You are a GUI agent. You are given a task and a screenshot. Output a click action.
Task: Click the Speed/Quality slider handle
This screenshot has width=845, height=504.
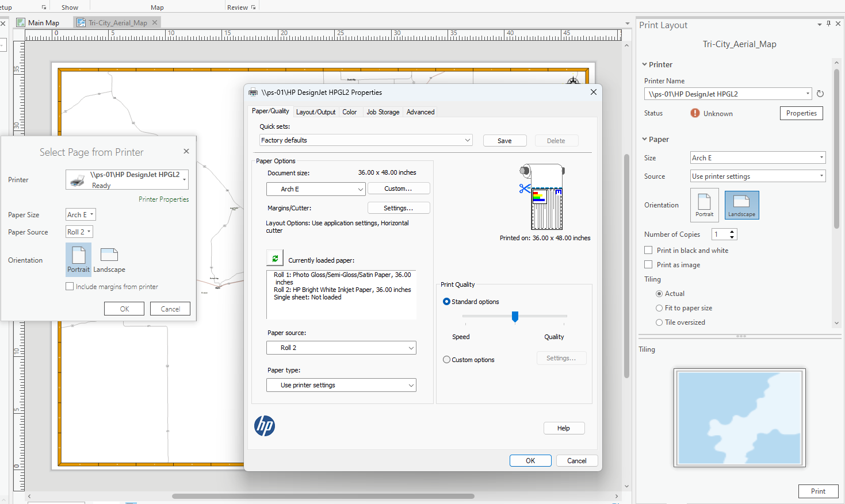(515, 316)
